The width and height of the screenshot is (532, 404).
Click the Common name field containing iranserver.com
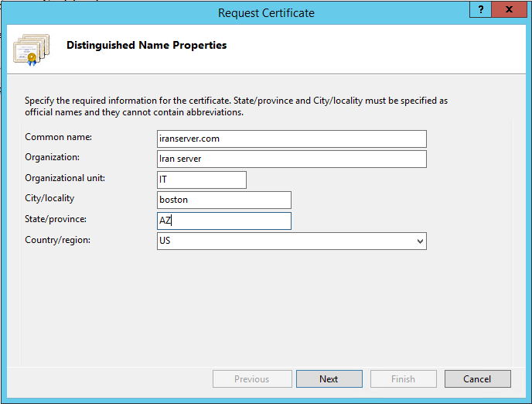pyautogui.click(x=292, y=139)
